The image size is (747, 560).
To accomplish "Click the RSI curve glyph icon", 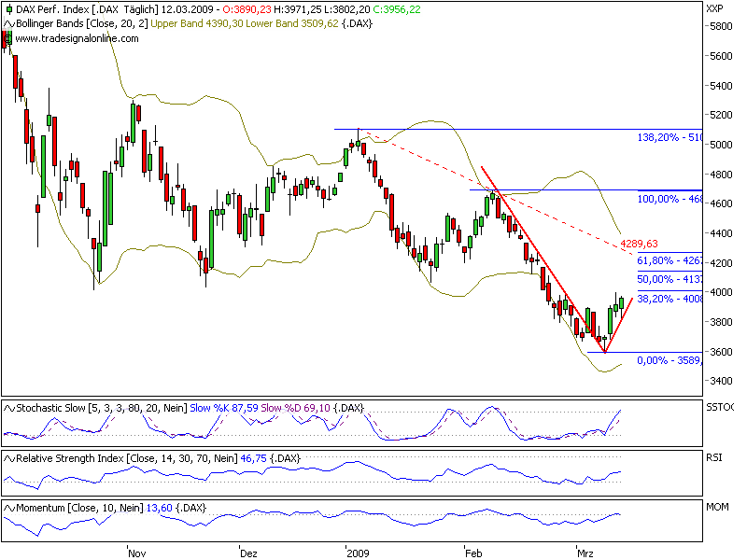I will point(8,458).
